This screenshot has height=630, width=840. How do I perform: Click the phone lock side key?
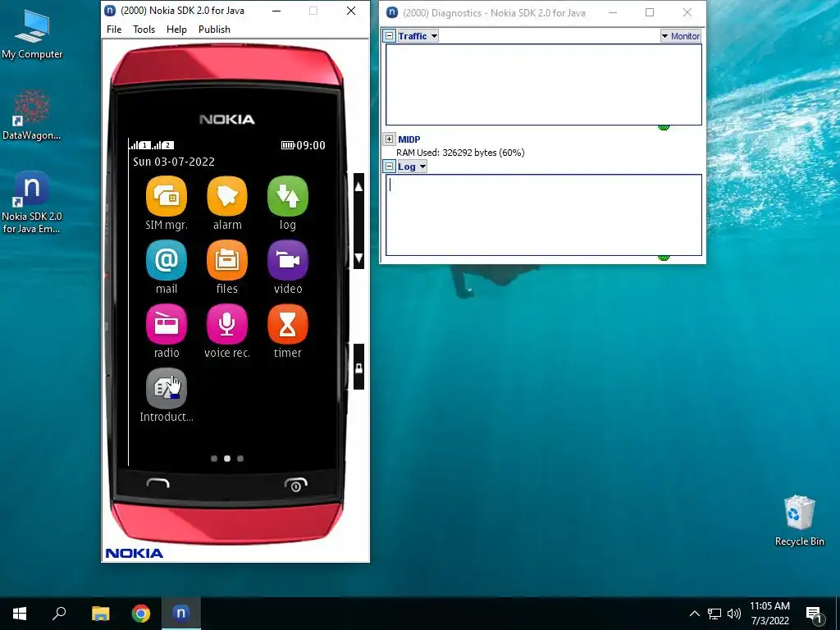tap(359, 367)
